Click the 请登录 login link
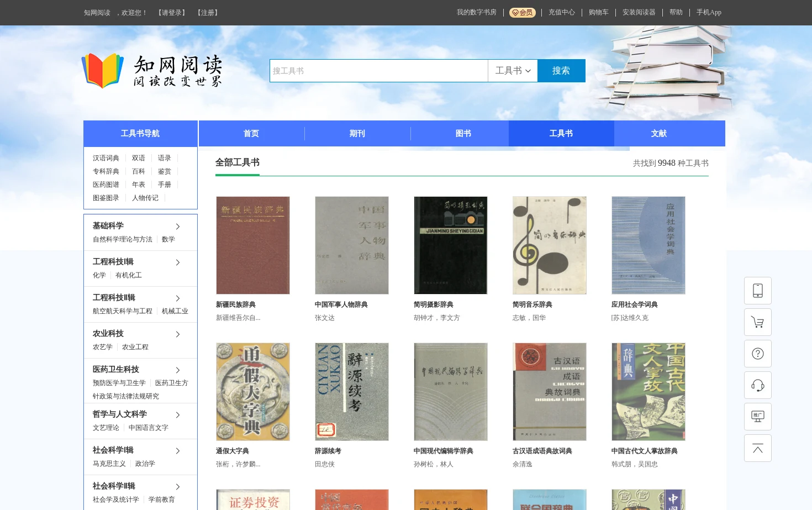 pyautogui.click(x=172, y=13)
